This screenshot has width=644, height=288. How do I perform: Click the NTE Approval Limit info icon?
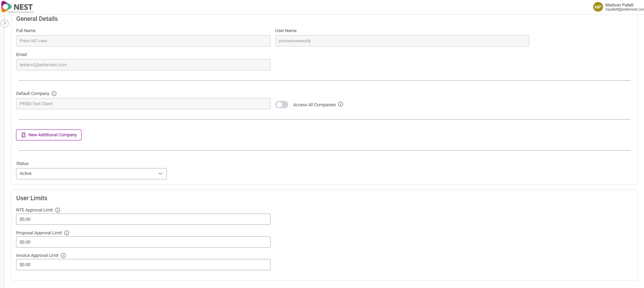58,210
